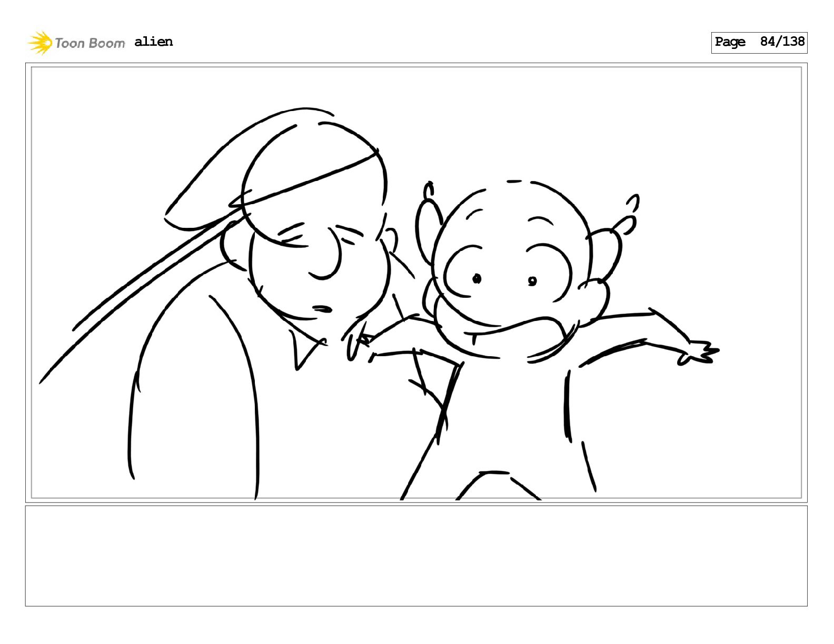Click the storyboard sketch panel
Screen dimensions: 834x644
(416, 283)
